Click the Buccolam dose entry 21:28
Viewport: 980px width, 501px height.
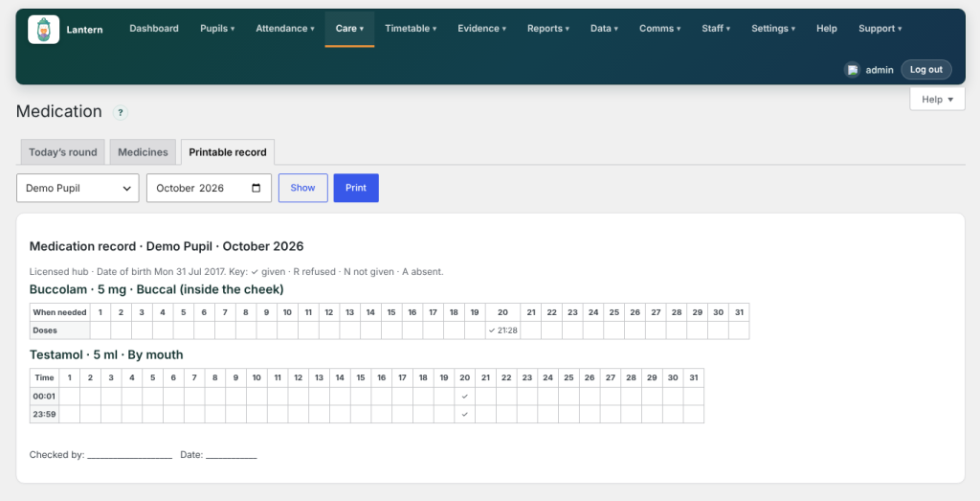502,330
